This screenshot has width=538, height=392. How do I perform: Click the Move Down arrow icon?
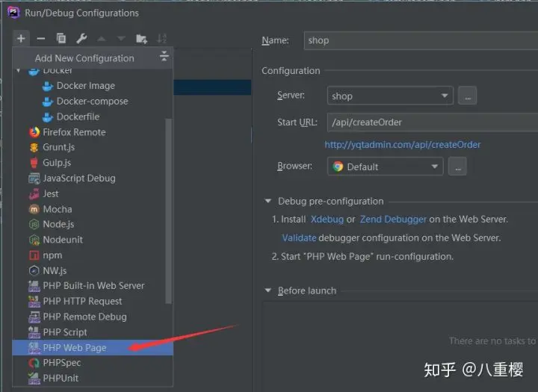click(121, 39)
